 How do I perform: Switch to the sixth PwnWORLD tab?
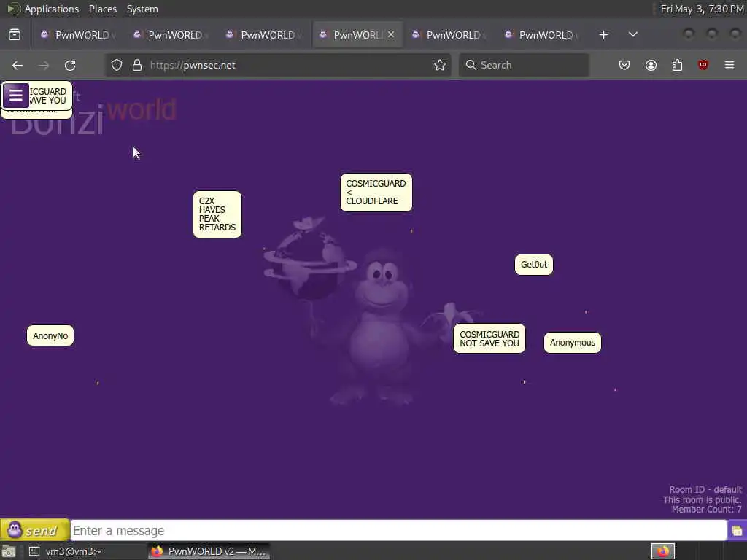pos(541,35)
